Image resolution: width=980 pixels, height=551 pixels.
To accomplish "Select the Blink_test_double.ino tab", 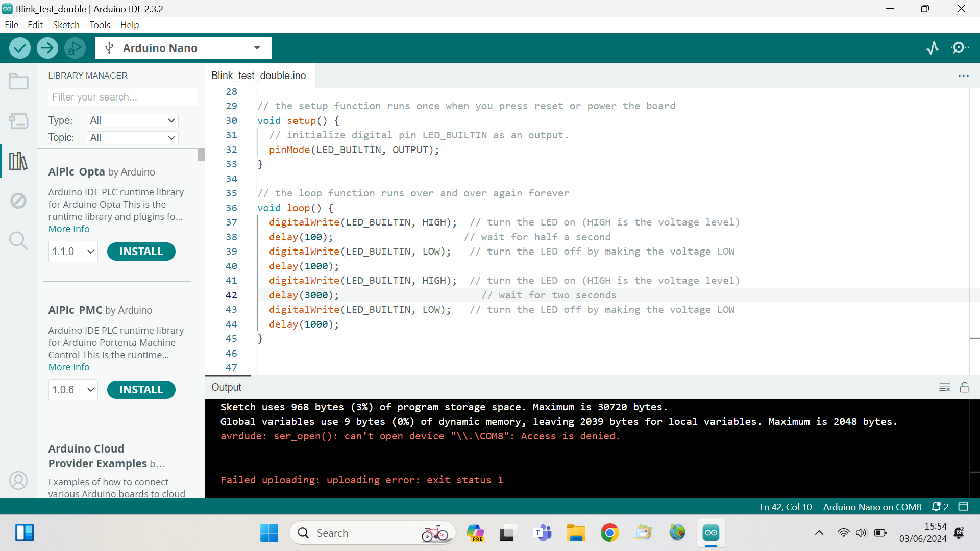I will (x=259, y=76).
